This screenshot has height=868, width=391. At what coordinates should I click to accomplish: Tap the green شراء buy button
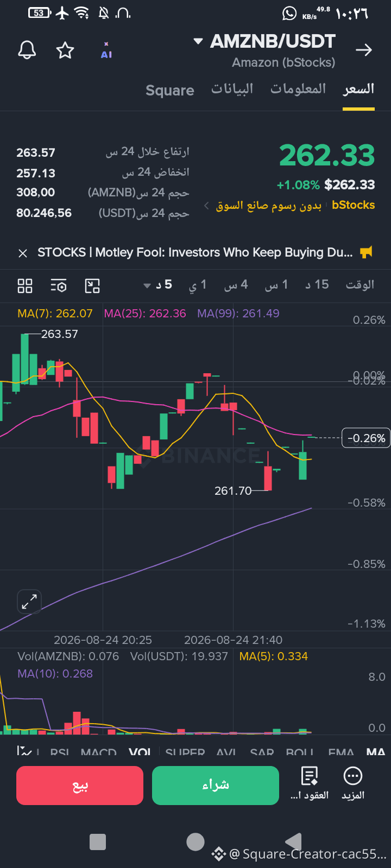pos(216,786)
